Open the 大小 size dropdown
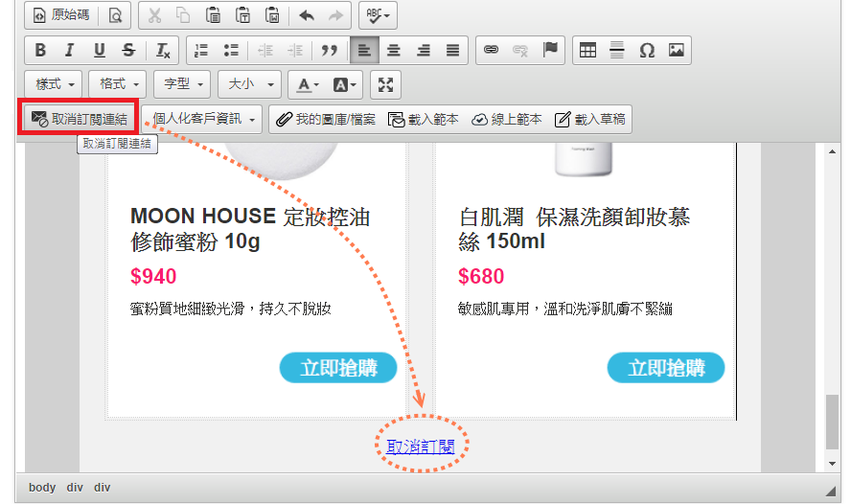 [x=250, y=84]
